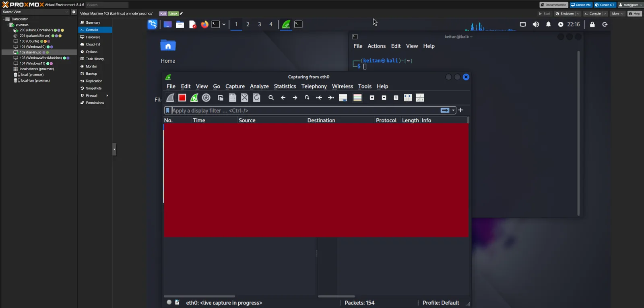Collapse the proxmox node in tree
This screenshot has height=308, width=644.
coord(8,25)
